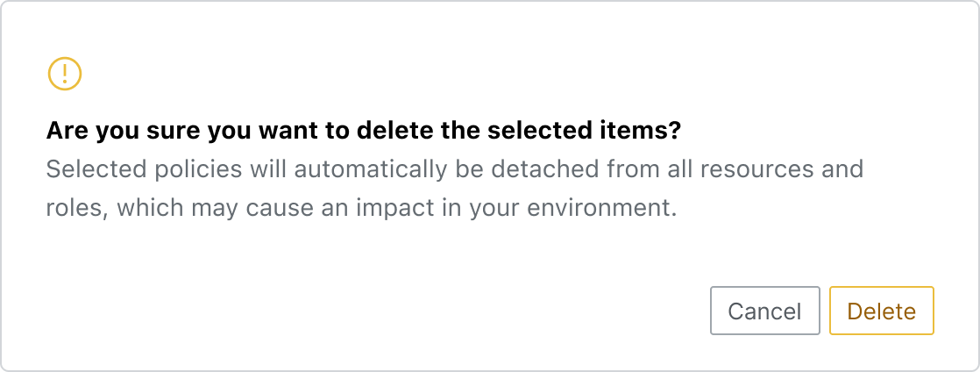This screenshot has height=372, width=980.
Task: Choose the gray-outlined Cancel option
Action: click(765, 311)
